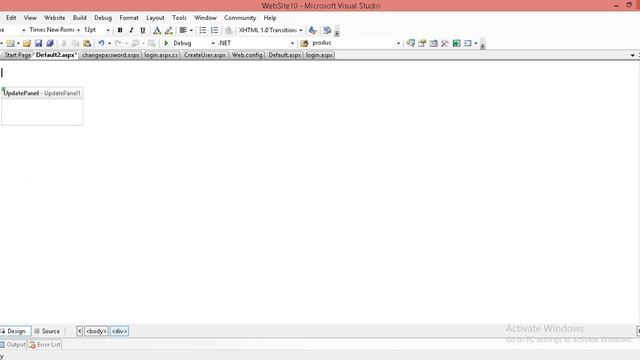Switch to Source view

coord(47,331)
